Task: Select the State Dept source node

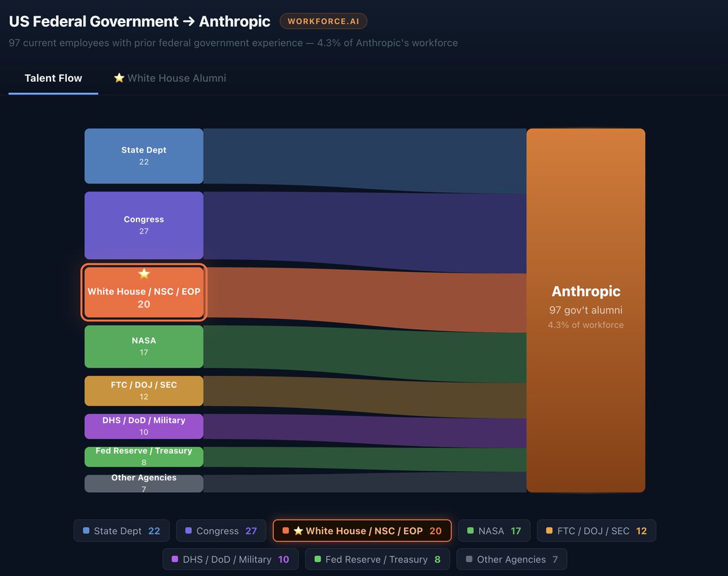Action: click(144, 156)
